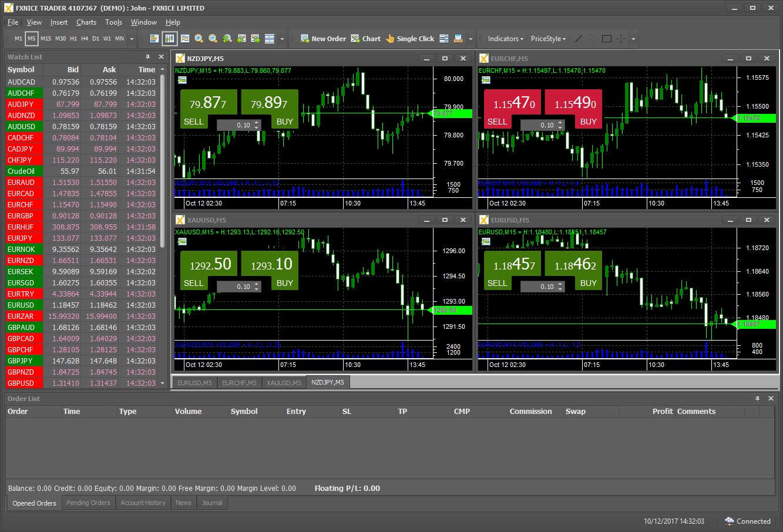Select the bar chart style icon

[x=154, y=39]
